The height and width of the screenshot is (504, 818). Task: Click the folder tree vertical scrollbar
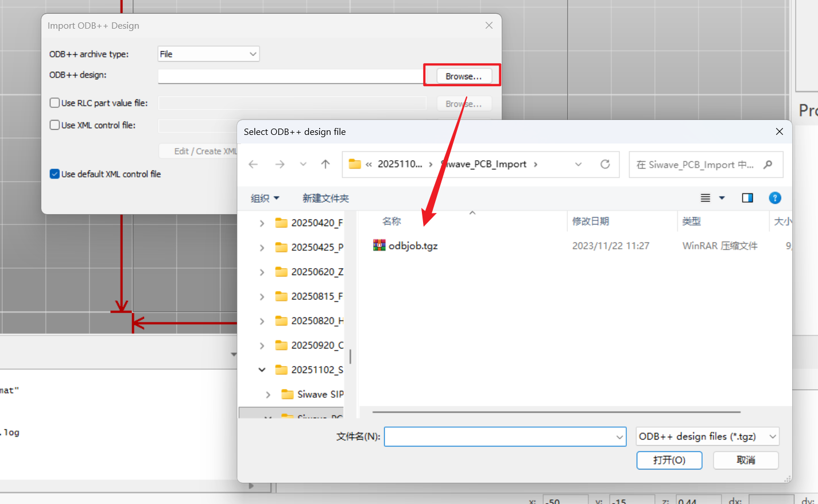[x=350, y=356]
